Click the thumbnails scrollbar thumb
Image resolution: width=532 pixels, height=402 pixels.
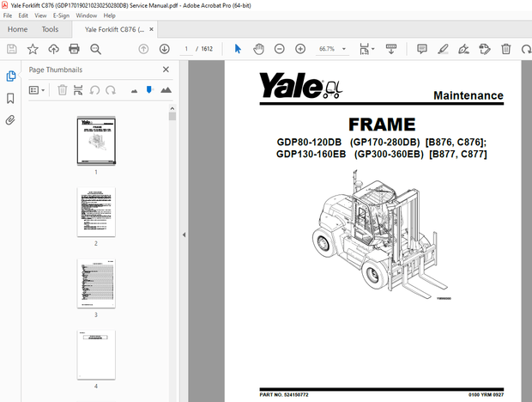(x=172, y=117)
